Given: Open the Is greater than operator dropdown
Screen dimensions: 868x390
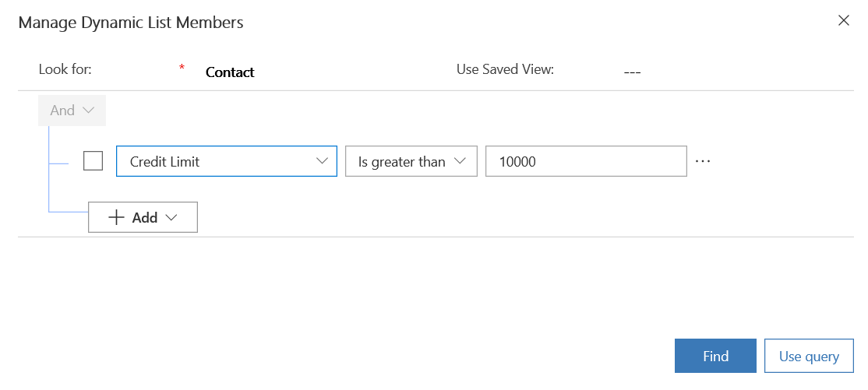Looking at the screenshot, I should [411, 161].
